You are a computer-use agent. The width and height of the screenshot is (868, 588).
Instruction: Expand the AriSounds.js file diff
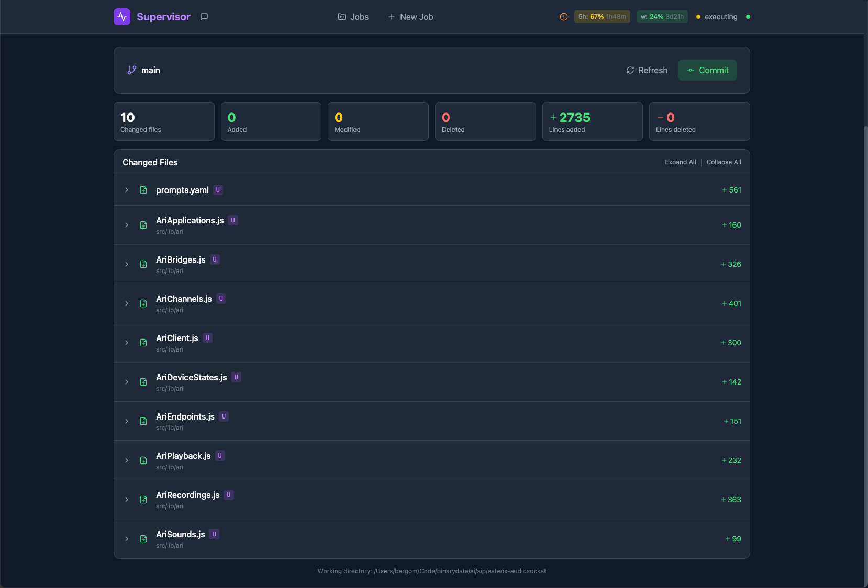click(x=127, y=539)
